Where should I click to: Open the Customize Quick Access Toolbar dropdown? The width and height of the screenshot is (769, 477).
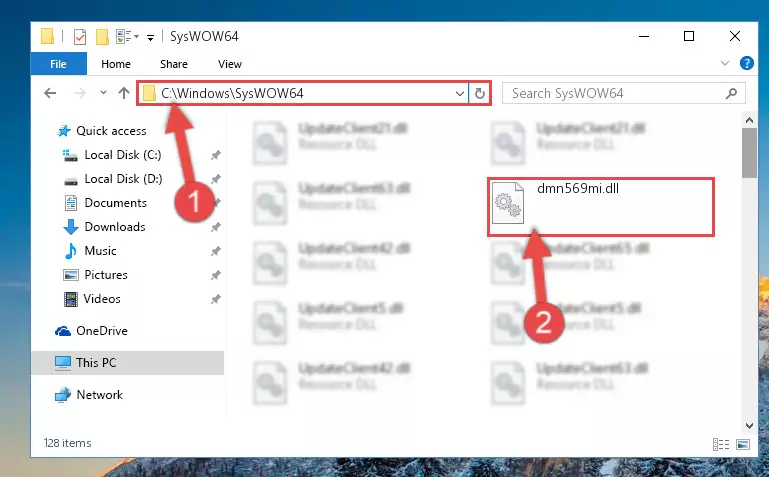(151, 37)
